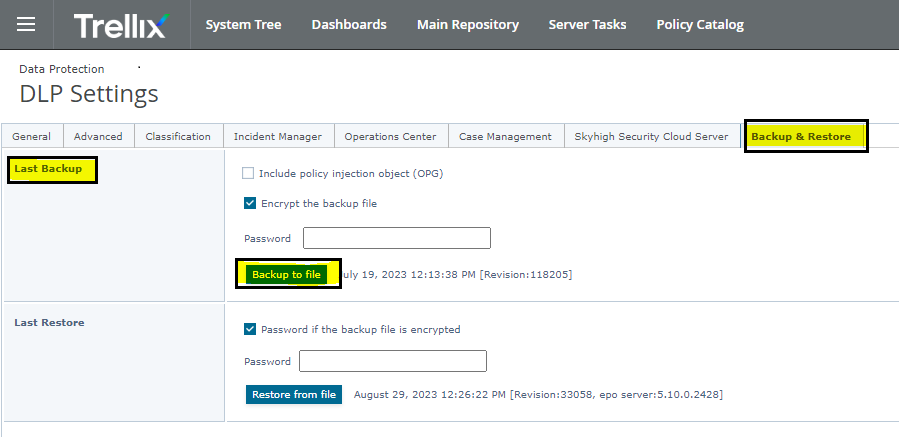
Task: Click the Trellix logo
Action: point(122,25)
